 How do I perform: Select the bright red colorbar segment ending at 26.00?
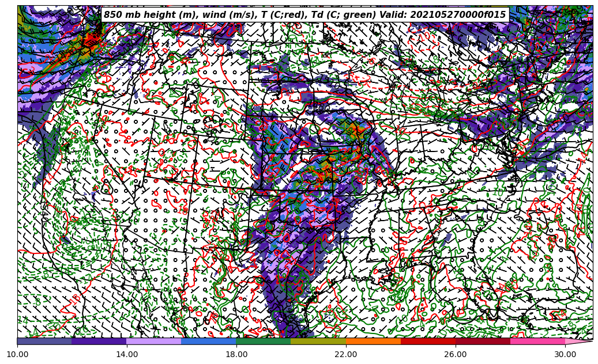(428, 341)
